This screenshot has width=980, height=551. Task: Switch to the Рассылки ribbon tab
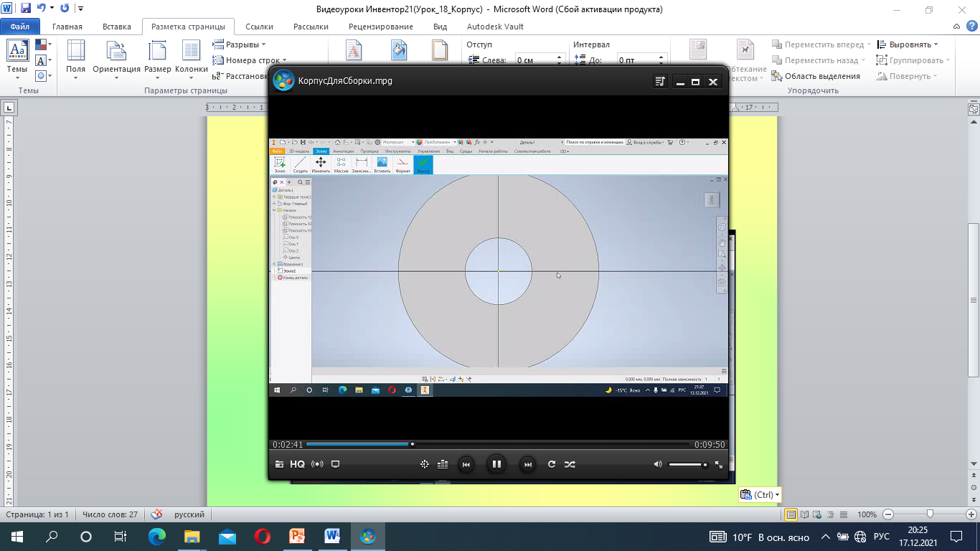(311, 27)
